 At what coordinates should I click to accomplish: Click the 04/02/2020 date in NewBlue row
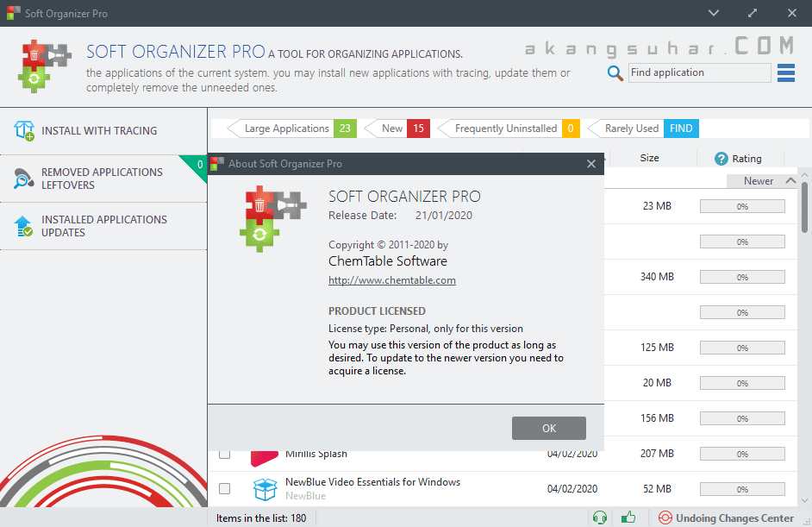tap(572, 489)
